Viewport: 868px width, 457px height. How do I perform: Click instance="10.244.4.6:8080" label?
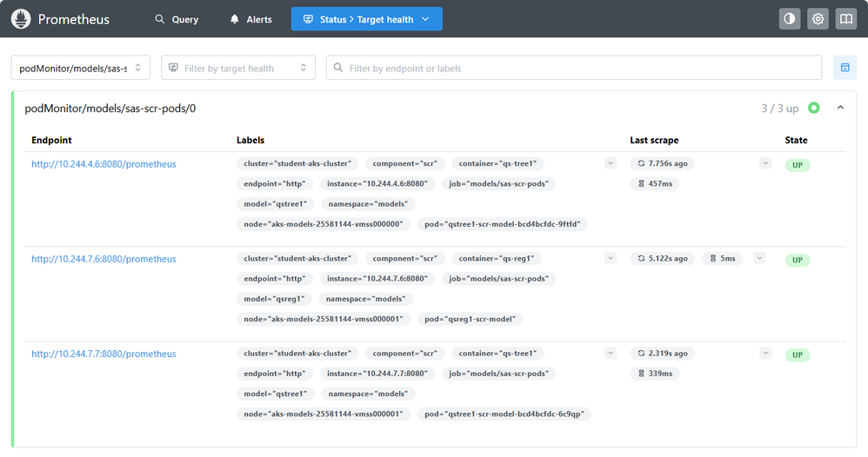(377, 183)
